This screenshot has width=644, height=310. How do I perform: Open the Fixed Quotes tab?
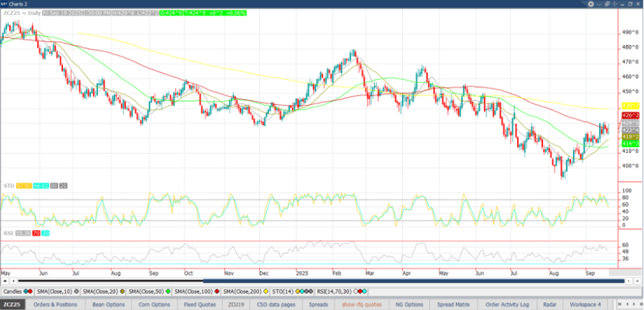coord(200,305)
